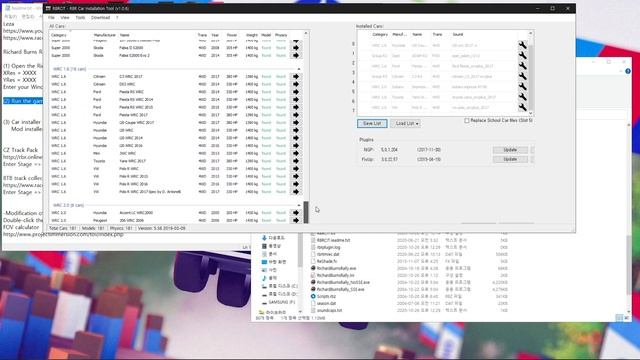
Task: Collapse the WRC 1.6 car group
Action: [299, 69]
